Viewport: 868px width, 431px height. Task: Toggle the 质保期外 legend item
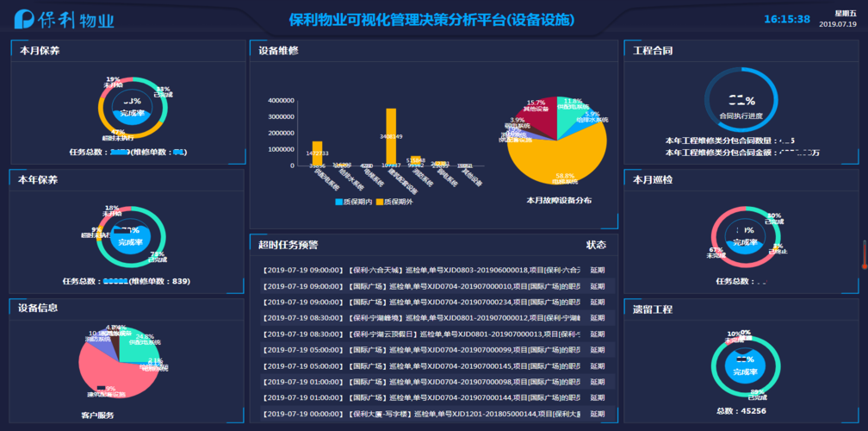coord(394,202)
